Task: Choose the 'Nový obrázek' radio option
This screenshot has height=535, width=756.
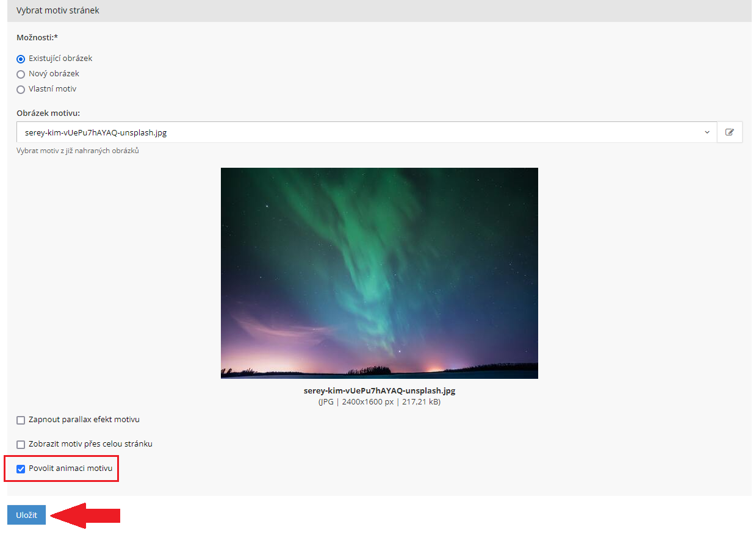Action: point(21,74)
